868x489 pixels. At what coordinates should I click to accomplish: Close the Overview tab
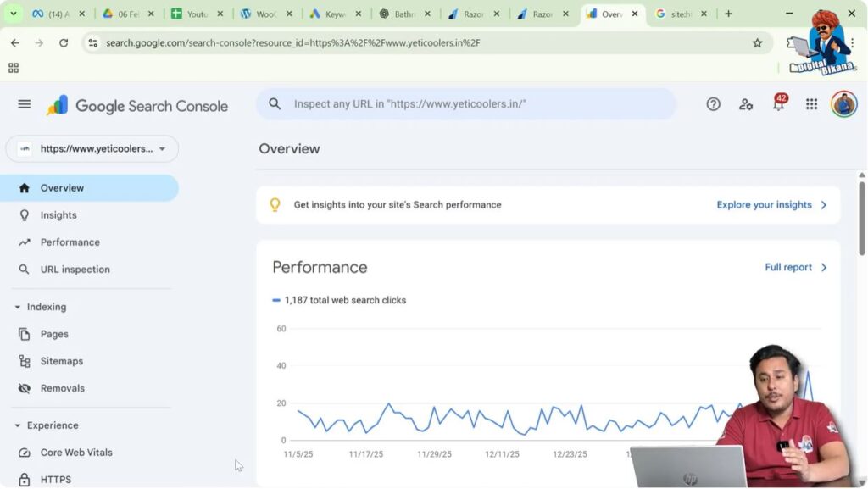(x=635, y=14)
